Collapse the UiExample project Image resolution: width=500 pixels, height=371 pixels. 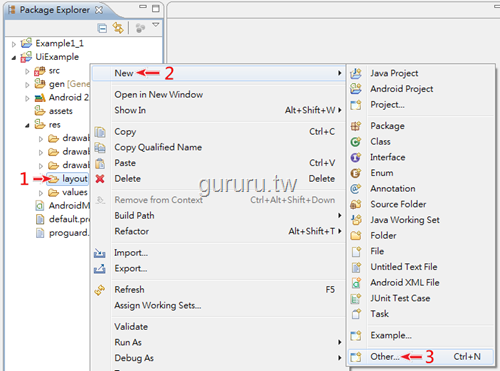[14, 58]
